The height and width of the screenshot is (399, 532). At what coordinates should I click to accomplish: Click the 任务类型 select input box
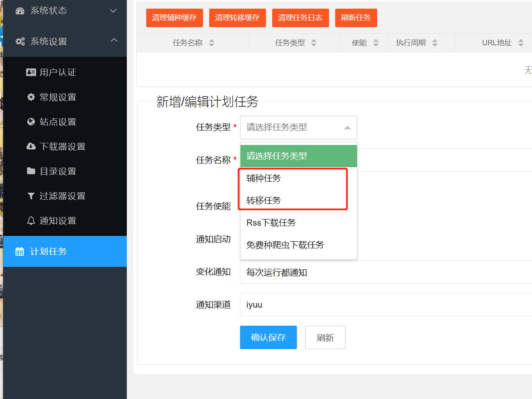[x=299, y=128]
